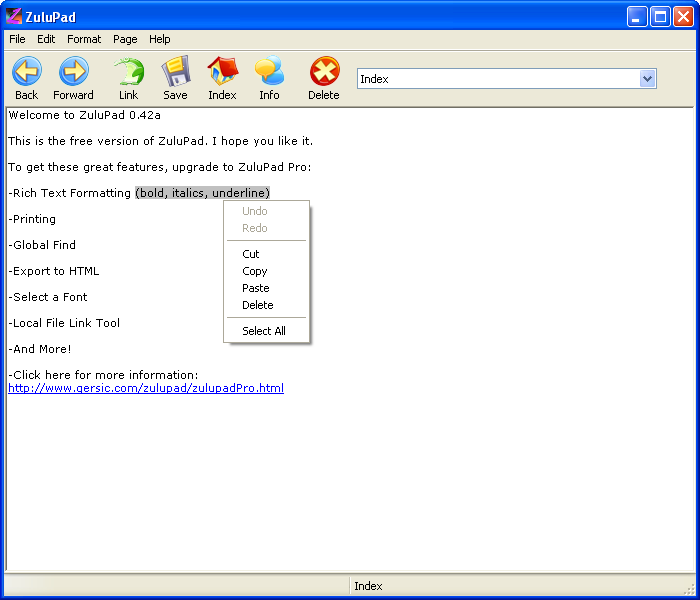Click the 'Welcome to ZuluPad 0.42a' line
This screenshot has width=700, height=600.
(84, 115)
